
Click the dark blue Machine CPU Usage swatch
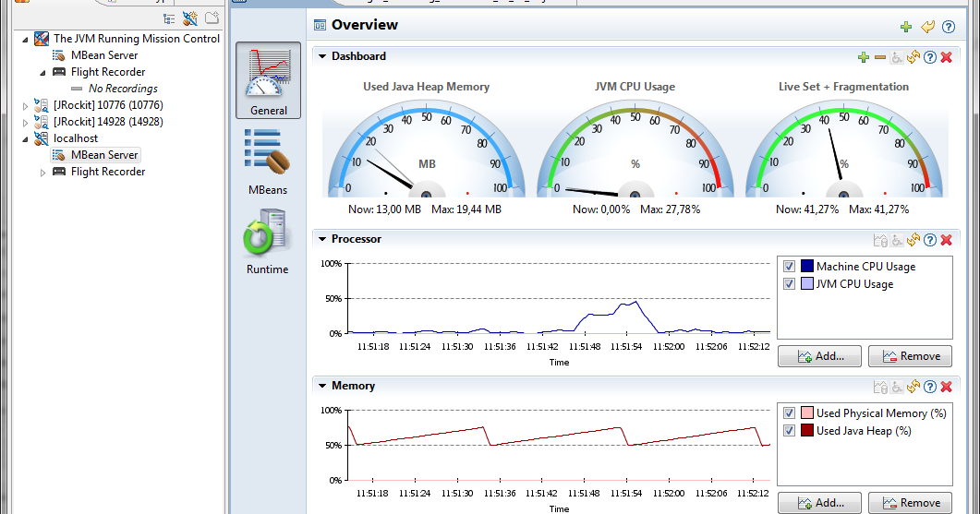point(807,266)
